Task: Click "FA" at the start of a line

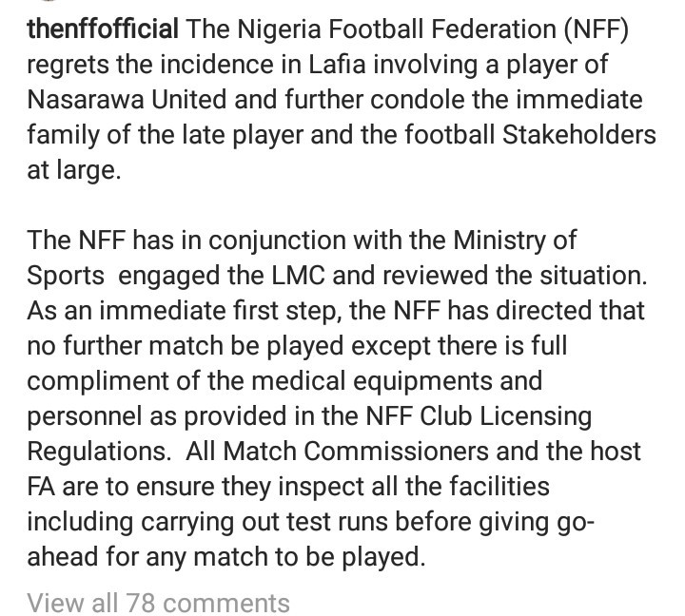Action: pyautogui.click(x=41, y=487)
